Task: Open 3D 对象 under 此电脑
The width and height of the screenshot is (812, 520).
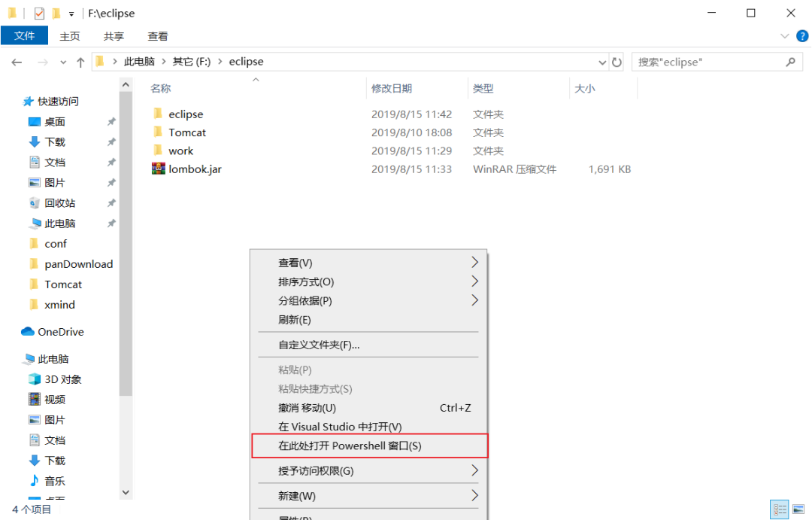Action: 63,379
